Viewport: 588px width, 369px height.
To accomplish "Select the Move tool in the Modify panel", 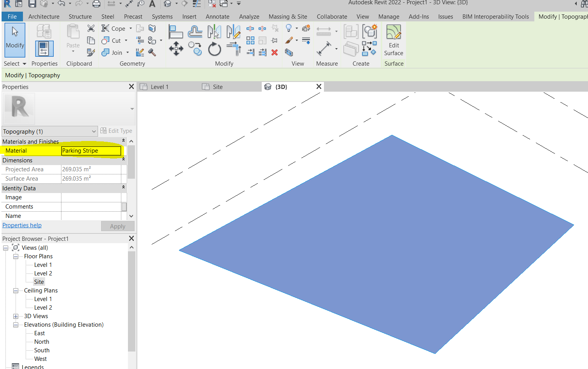I will click(176, 49).
